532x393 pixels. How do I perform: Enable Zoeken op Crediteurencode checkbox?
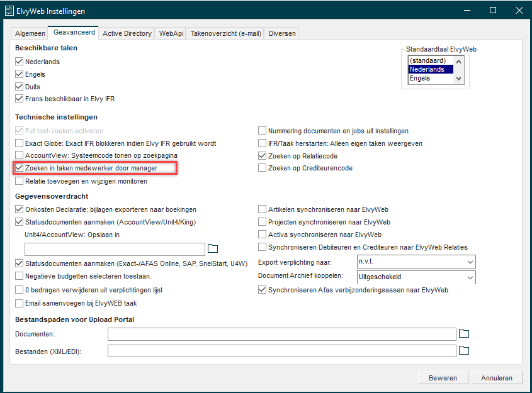[x=263, y=168]
